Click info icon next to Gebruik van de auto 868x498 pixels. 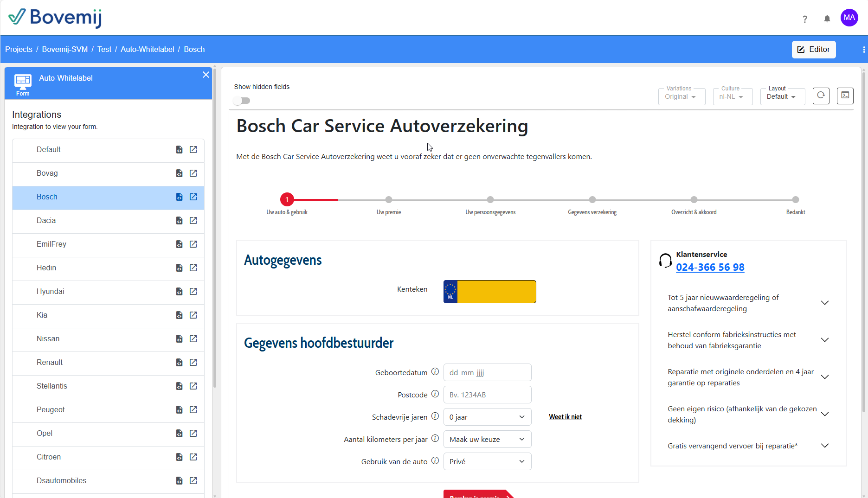tap(435, 460)
